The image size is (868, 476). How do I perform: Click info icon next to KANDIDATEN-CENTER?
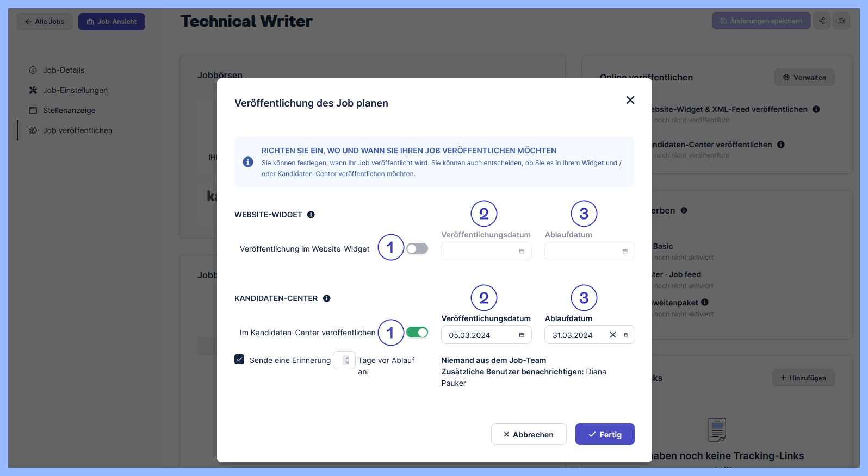[x=327, y=298]
